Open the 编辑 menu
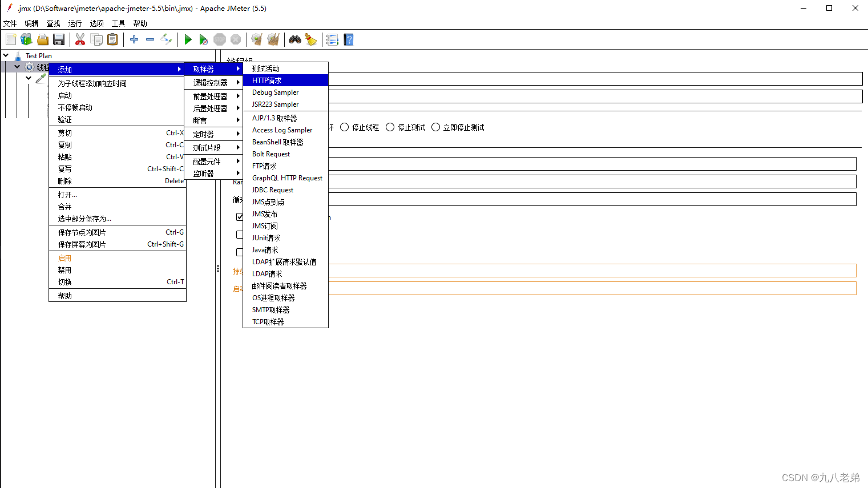The width and height of the screenshot is (868, 488). pyautogui.click(x=31, y=23)
